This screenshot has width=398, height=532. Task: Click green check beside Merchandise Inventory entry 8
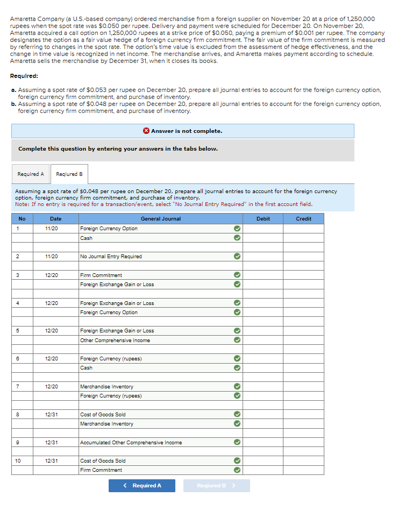(x=237, y=423)
